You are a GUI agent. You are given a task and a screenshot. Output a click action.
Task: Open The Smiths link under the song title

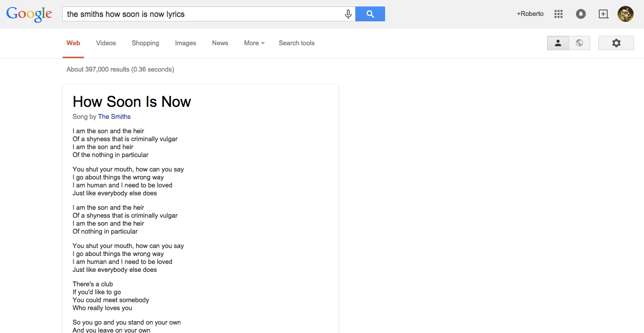[x=114, y=116]
